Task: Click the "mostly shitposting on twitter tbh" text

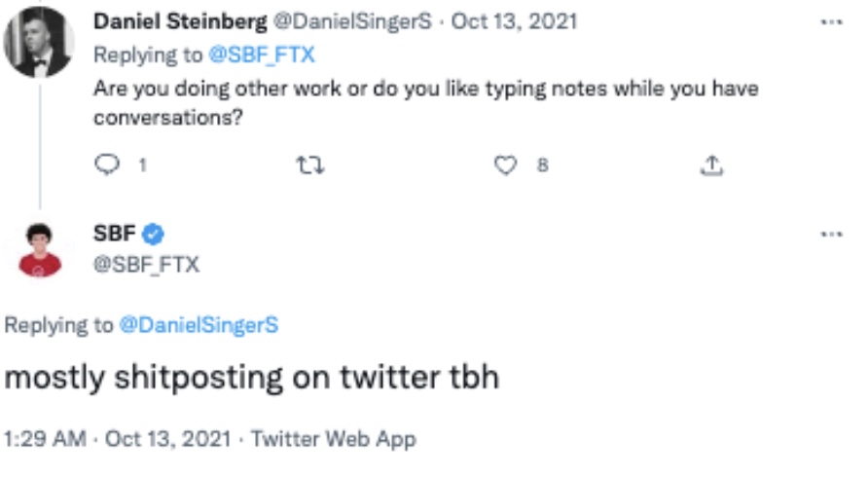Action: [x=252, y=378]
